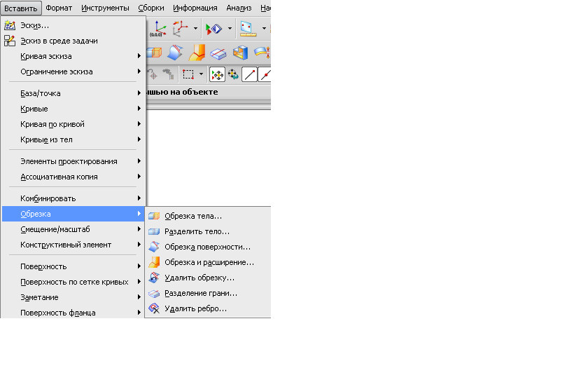588x368 pixels.
Task: Open the Инструменты menu
Action: [x=105, y=8]
